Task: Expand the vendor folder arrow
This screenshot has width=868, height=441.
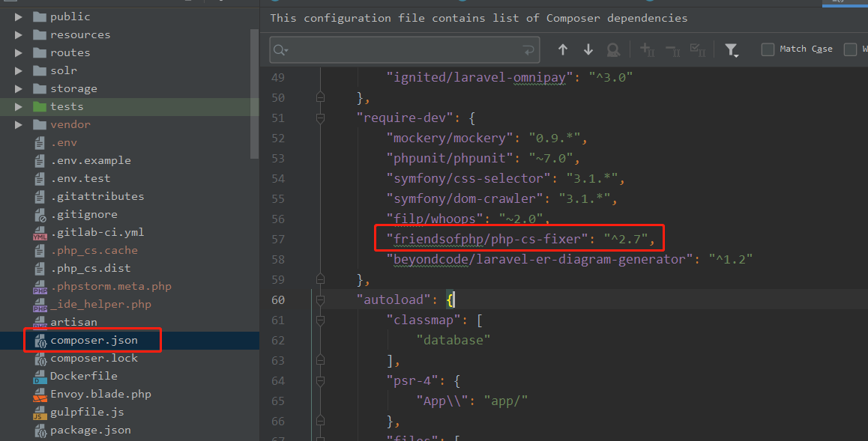Action: [18, 125]
